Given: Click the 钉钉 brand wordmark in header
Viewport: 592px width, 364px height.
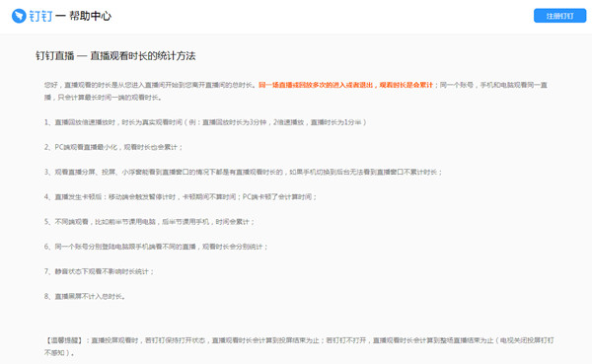Looking at the screenshot, I should point(40,16).
